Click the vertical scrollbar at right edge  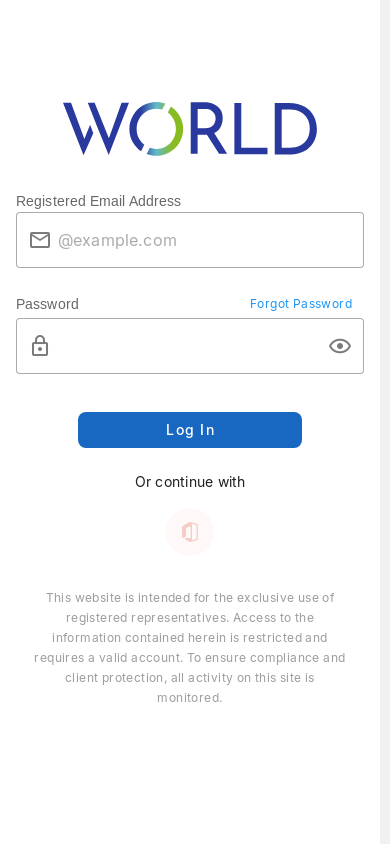385,422
